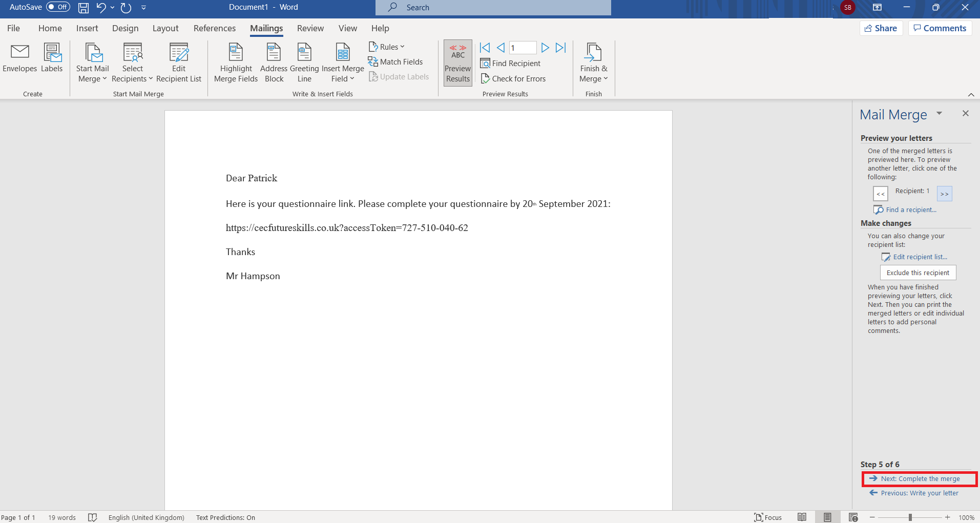Switch to the Review tab
Screen dimensions: 980x523
tap(310, 28)
